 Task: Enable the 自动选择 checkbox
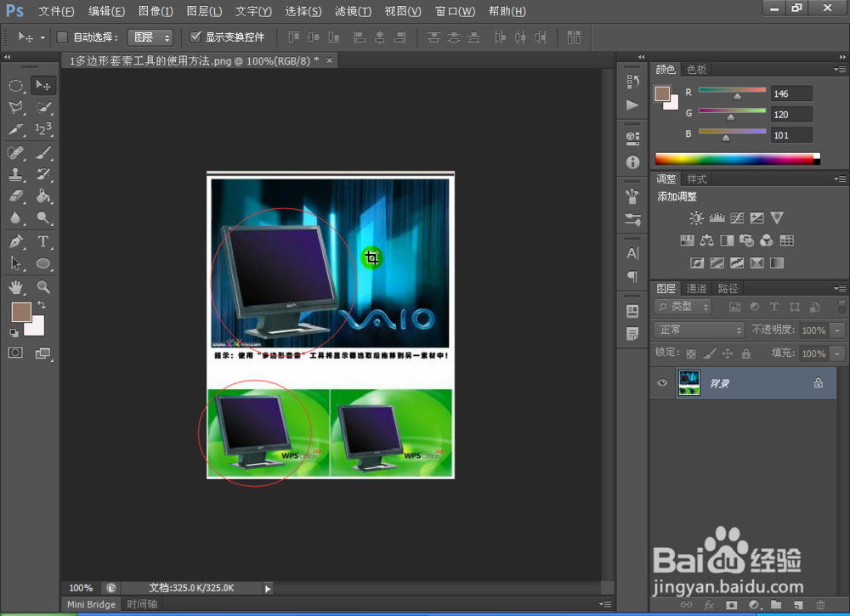click(x=62, y=37)
